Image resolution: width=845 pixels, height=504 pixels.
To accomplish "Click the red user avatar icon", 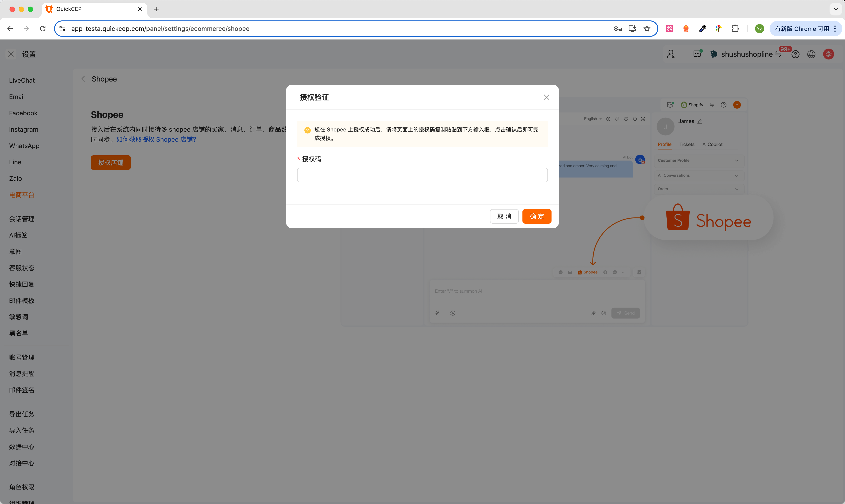I will click(828, 54).
